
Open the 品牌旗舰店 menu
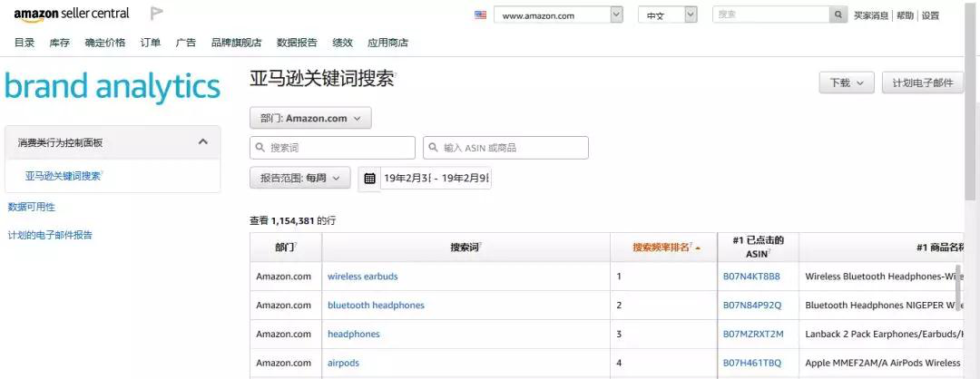(x=236, y=43)
